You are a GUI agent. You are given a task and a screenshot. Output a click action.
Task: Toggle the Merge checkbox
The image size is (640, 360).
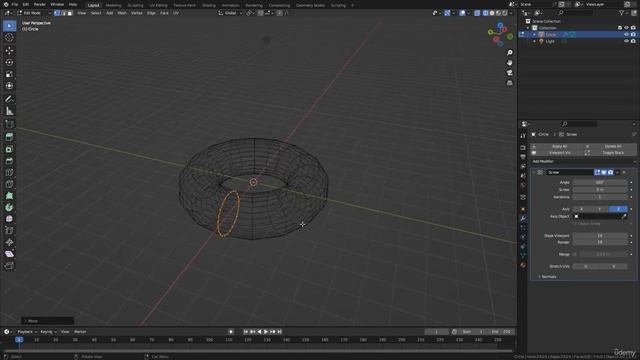point(575,254)
